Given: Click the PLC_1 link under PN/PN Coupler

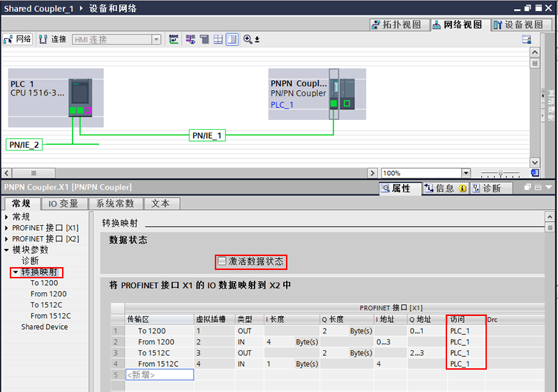Looking at the screenshot, I should [282, 105].
